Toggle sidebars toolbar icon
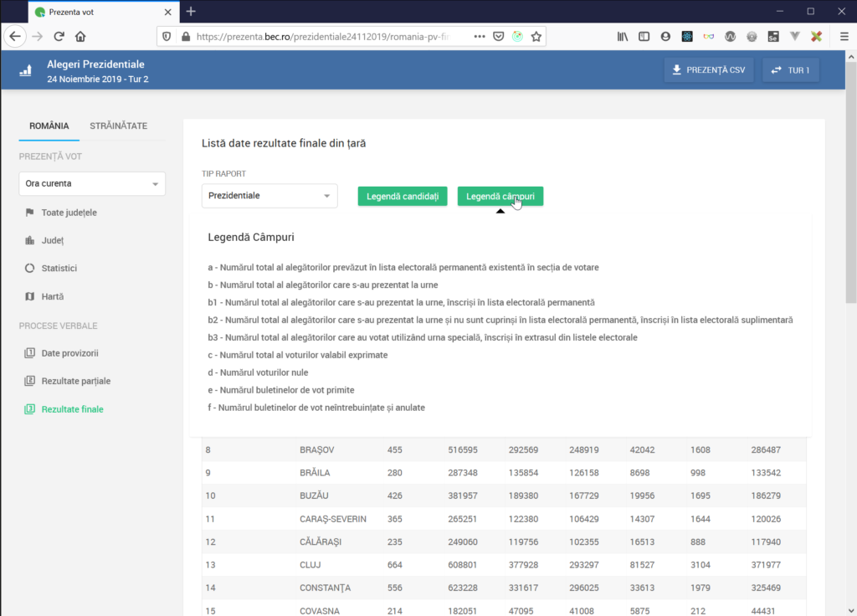The height and width of the screenshot is (616, 857). pyautogui.click(x=644, y=37)
